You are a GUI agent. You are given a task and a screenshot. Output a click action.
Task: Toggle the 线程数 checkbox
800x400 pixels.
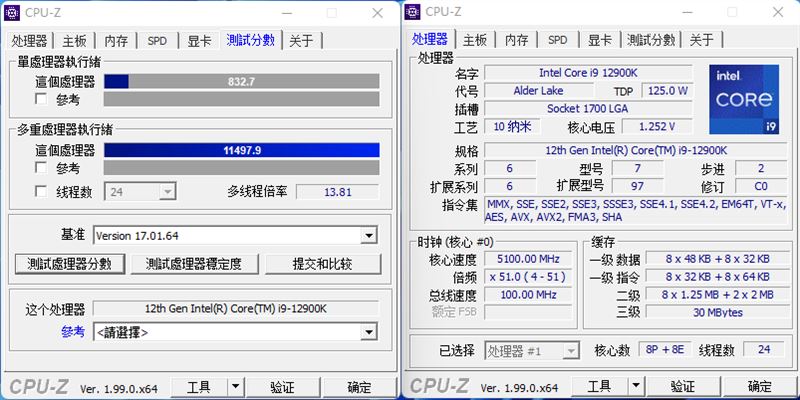[x=41, y=192]
